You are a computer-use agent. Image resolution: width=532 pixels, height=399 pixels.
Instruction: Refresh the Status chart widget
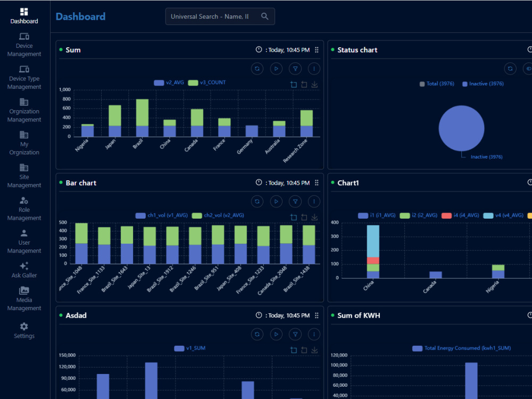[x=510, y=69]
